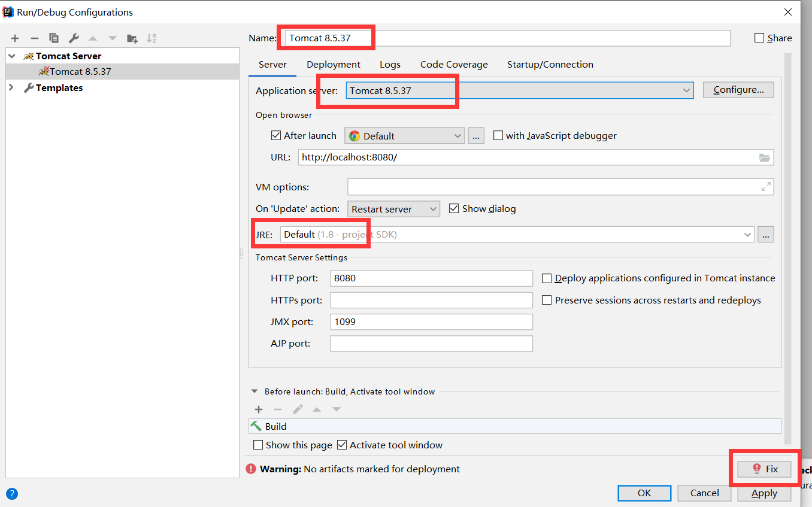Click the JMX port field
The height and width of the screenshot is (507, 812).
[431, 322]
